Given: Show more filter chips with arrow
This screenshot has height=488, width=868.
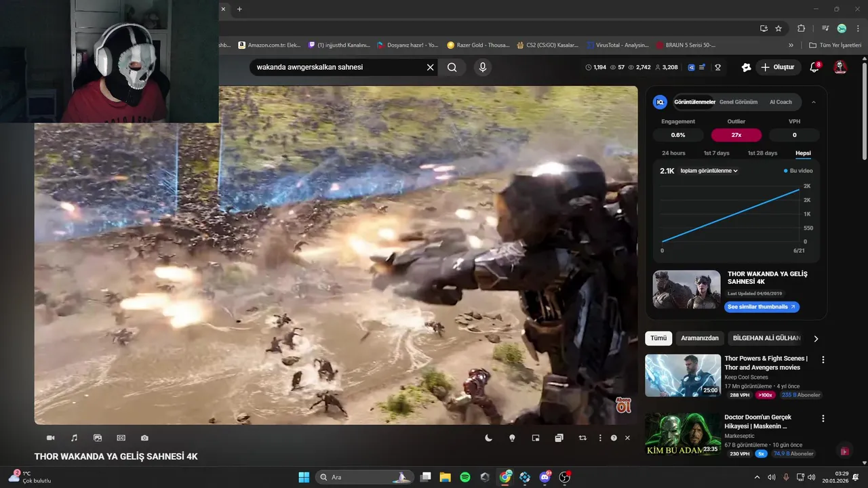Looking at the screenshot, I should [816, 338].
